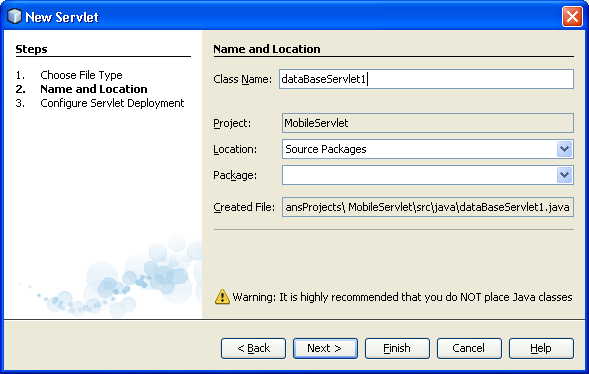Image resolution: width=589 pixels, height=374 pixels.
Task: Proceed with the Next button
Action: click(325, 348)
